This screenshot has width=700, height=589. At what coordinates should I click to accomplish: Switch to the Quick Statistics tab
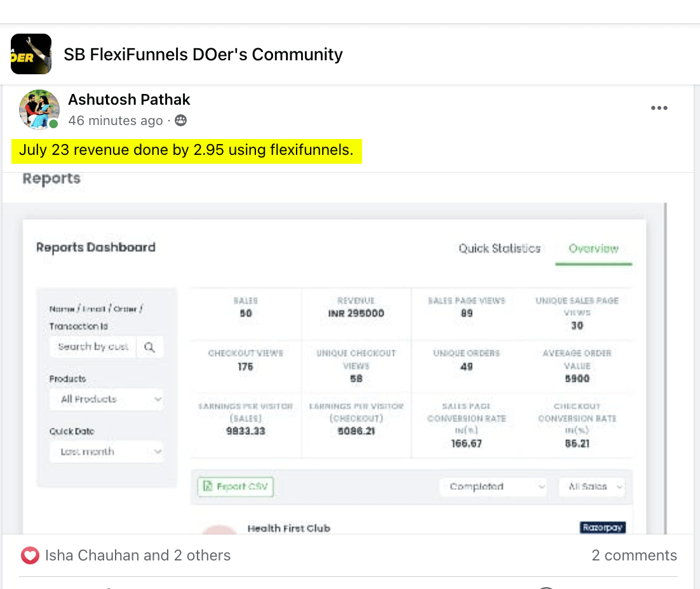499,248
